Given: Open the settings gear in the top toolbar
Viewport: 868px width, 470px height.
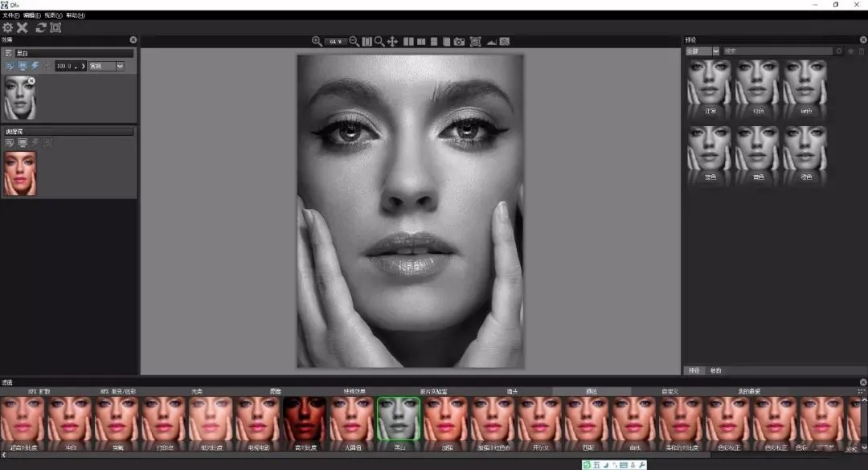Looking at the screenshot, I should coord(8,27).
